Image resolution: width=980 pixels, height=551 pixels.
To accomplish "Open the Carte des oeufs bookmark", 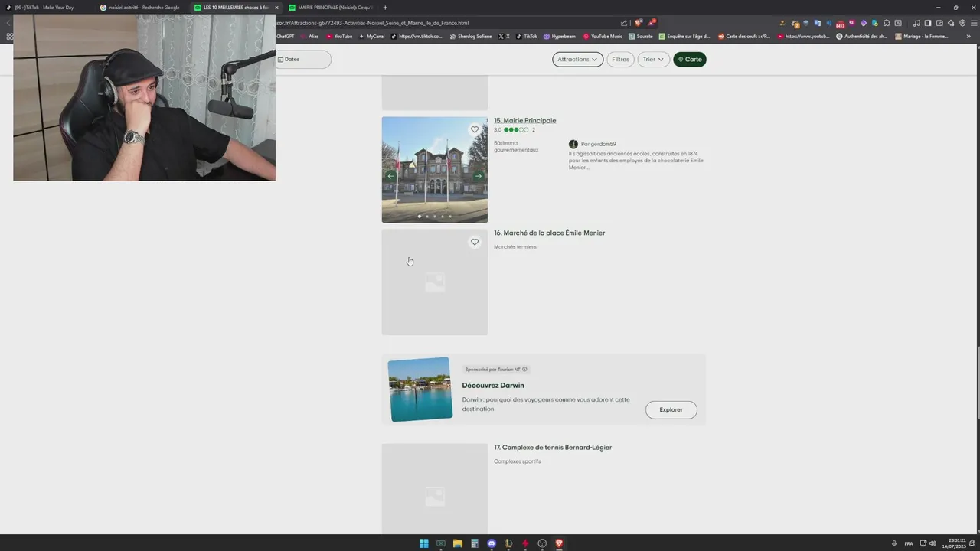I will (x=744, y=36).
